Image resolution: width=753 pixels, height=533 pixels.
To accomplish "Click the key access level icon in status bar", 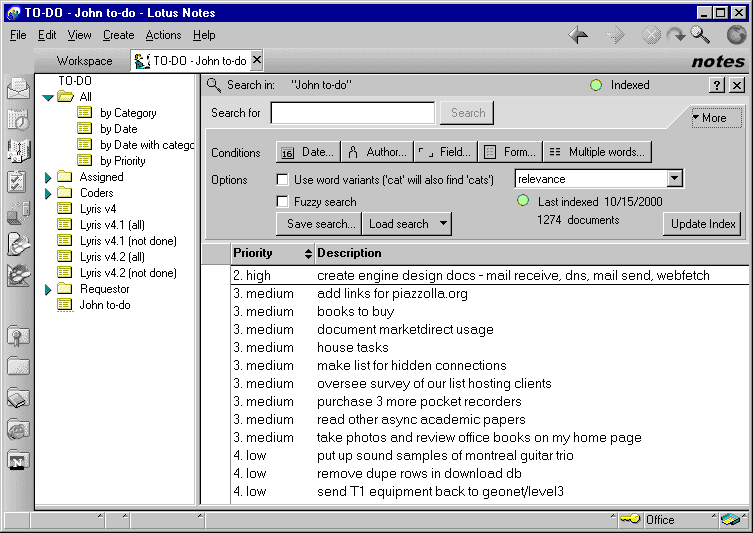I will click(x=630, y=519).
